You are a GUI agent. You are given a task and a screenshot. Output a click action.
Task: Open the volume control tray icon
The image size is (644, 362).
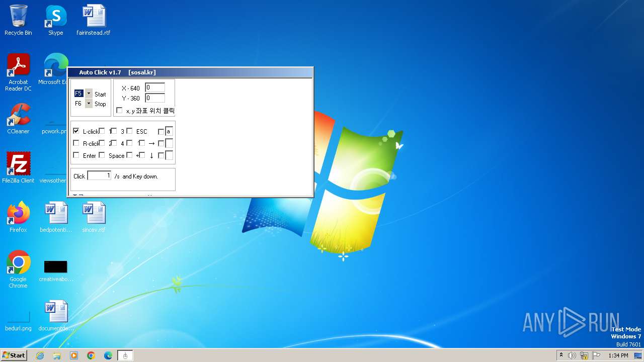click(x=572, y=355)
